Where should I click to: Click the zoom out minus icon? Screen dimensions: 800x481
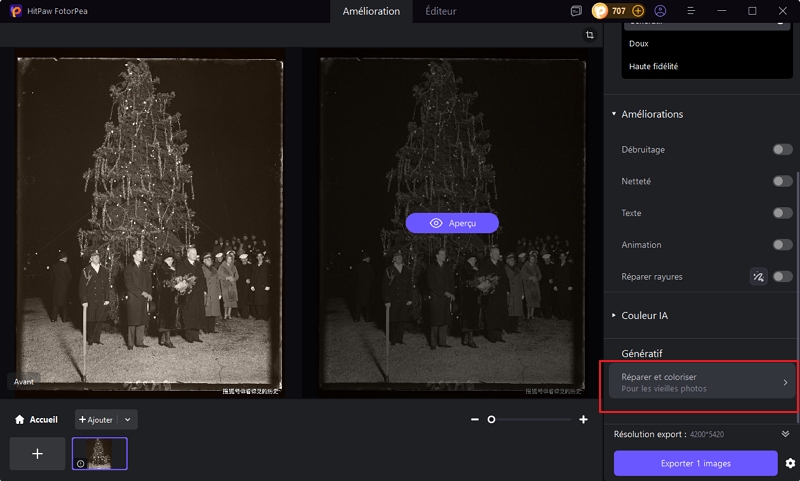475,420
